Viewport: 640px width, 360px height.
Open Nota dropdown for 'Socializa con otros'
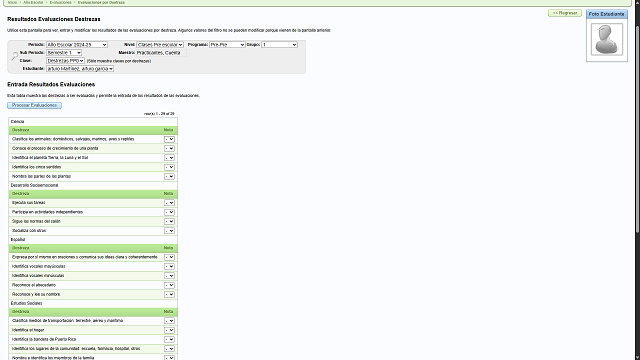coord(169,231)
